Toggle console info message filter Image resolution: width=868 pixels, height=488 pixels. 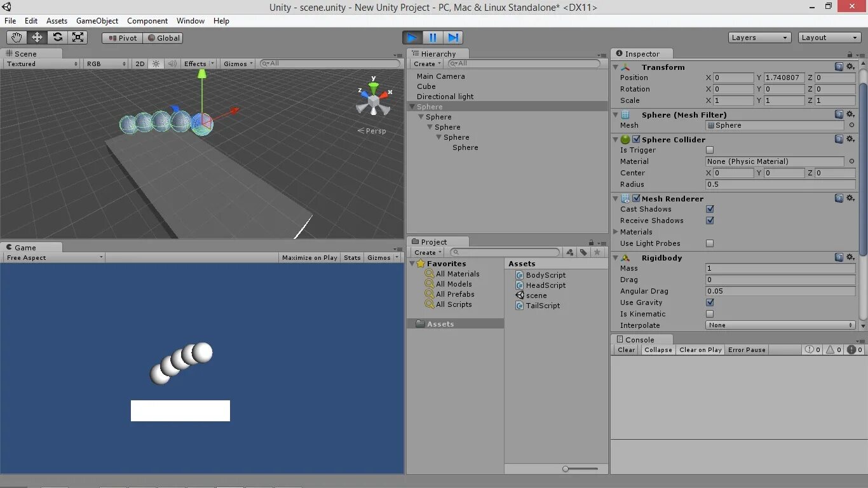click(813, 349)
